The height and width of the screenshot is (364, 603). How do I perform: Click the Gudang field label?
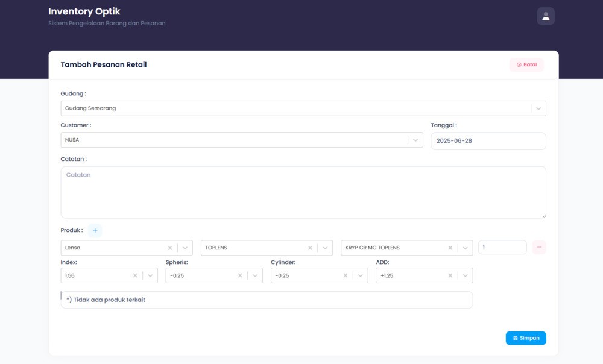tap(73, 93)
